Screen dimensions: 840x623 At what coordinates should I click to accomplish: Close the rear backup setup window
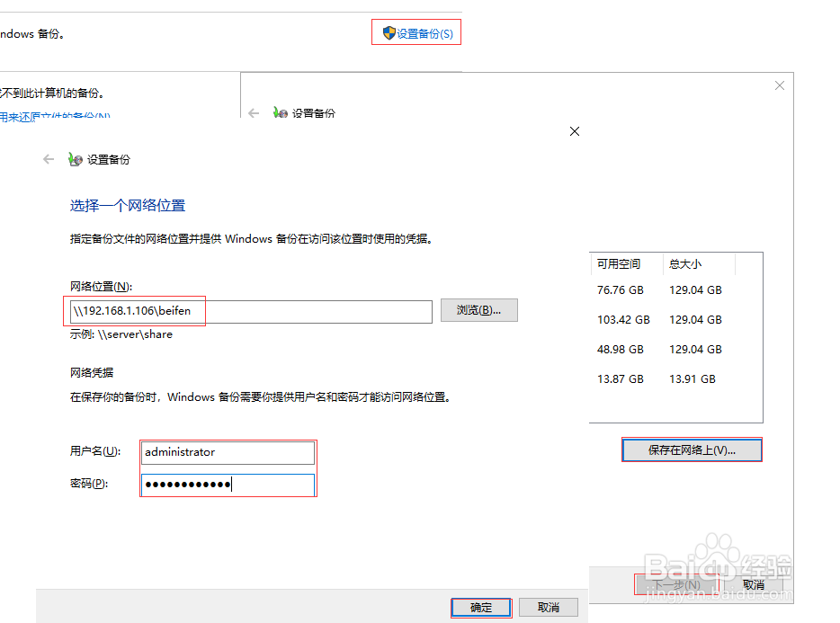point(780,85)
